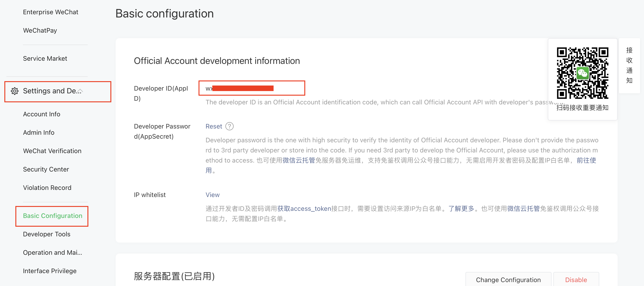Click the Developer ID(AppID) label
The height and width of the screenshot is (286, 644).
[161, 93]
